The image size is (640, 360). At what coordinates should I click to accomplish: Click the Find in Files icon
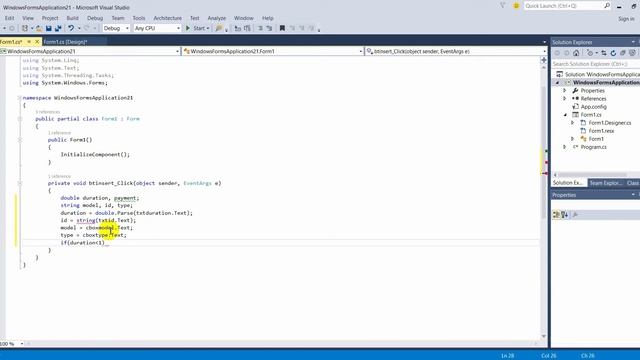(x=219, y=28)
